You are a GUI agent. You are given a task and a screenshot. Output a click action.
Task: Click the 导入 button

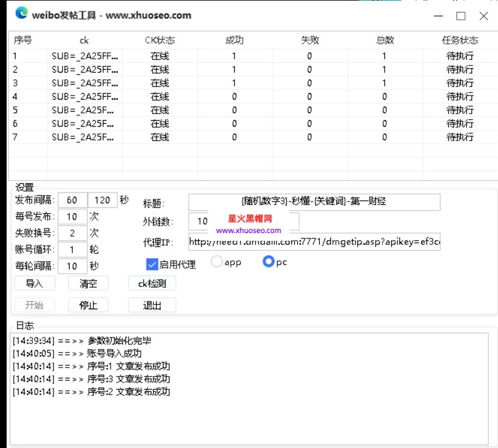click(35, 283)
